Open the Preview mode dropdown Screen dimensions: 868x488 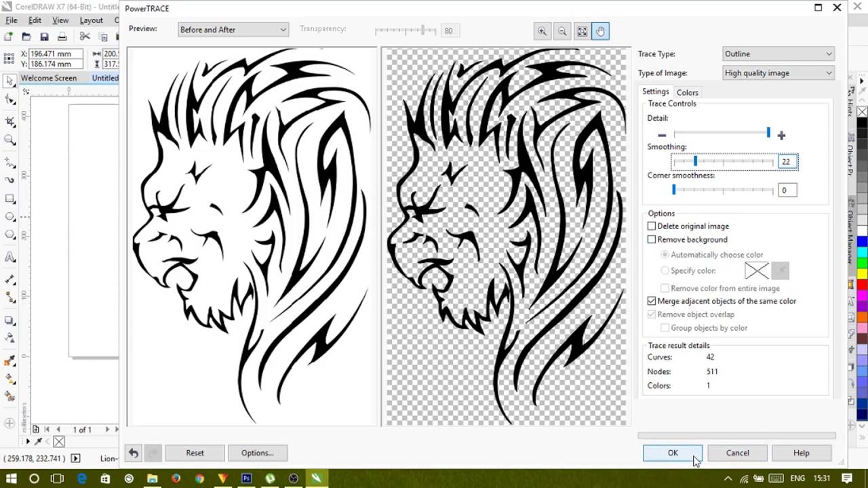click(x=283, y=29)
